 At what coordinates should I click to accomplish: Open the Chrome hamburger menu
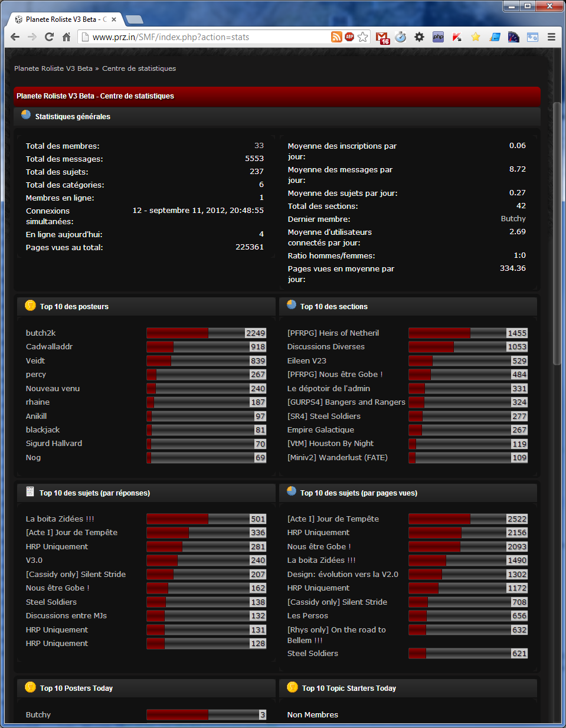(551, 37)
